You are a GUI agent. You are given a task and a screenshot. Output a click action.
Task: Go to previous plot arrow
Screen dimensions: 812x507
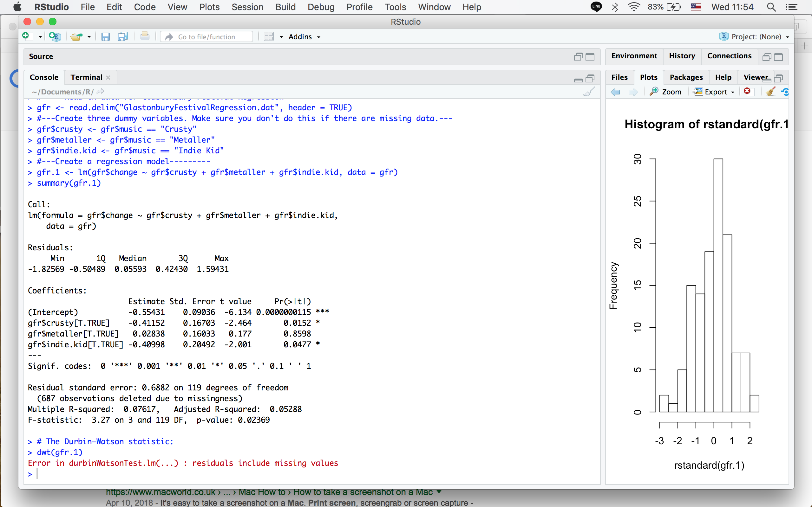tap(615, 92)
